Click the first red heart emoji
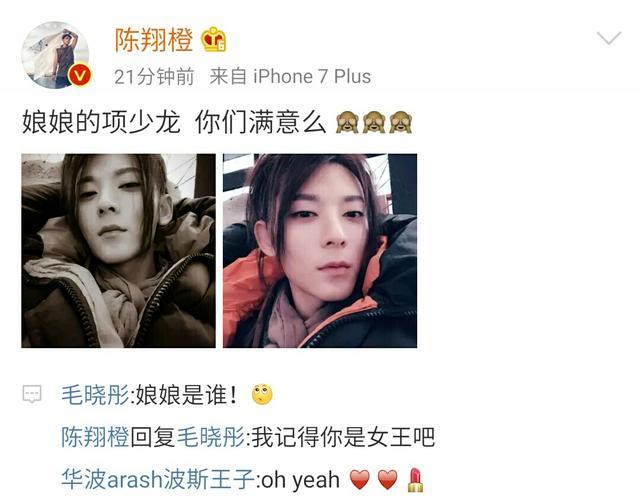The width and height of the screenshot is (640, 503). [360, 480]
